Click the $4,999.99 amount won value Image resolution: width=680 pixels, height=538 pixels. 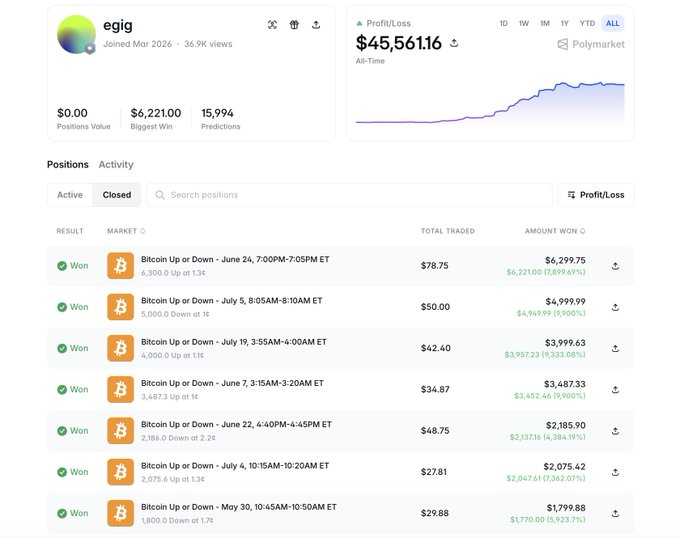pos(565,301)
